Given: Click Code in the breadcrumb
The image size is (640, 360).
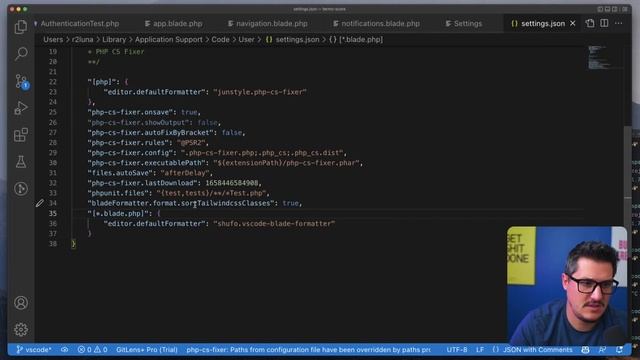Looking at the screenshot, I should click(220, 40).
